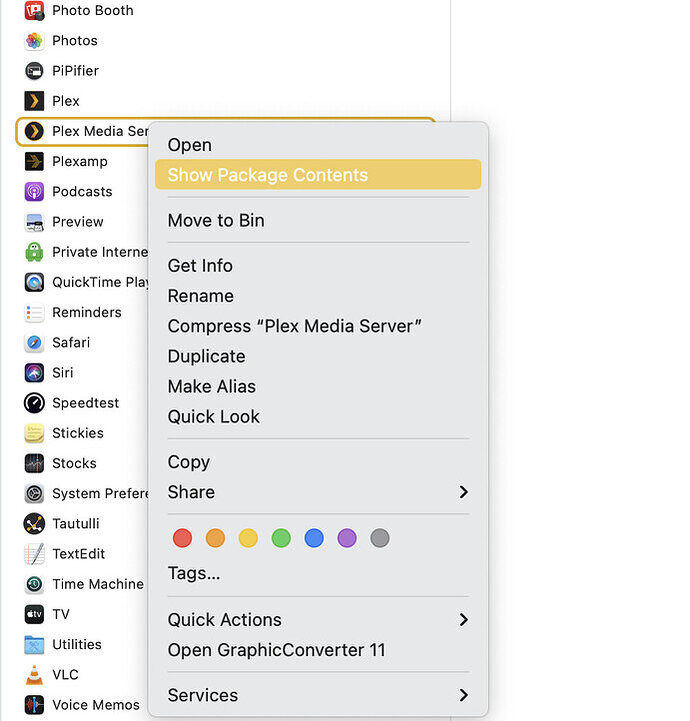Apply the blue tag color
690x721 pixels.
point(314,538)
